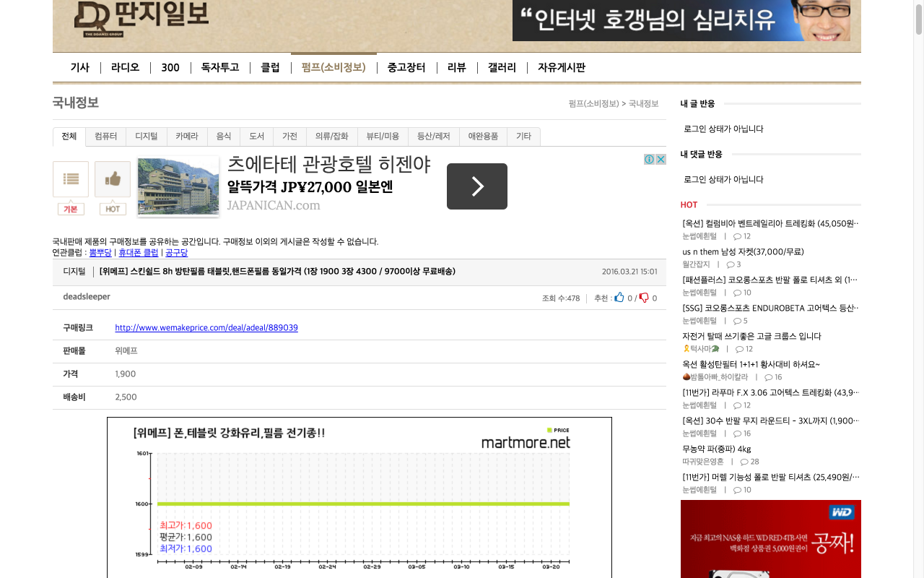Image resolution: width=924 pixels, height=578 pixels.
Task: Click the post date 2016.03.21 15:01
Action: [x=629, y=272]
